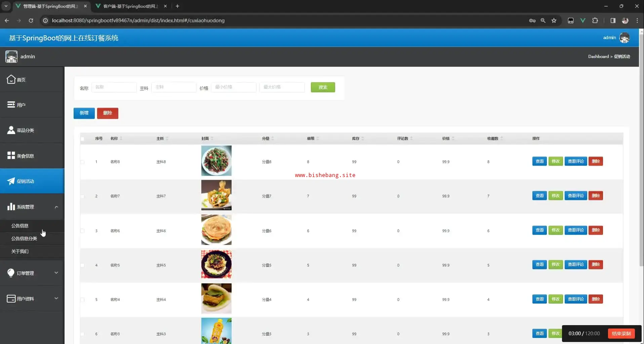Click the list icon beside 用户
This screenshot has height=344, width=644.
point(11,105)
